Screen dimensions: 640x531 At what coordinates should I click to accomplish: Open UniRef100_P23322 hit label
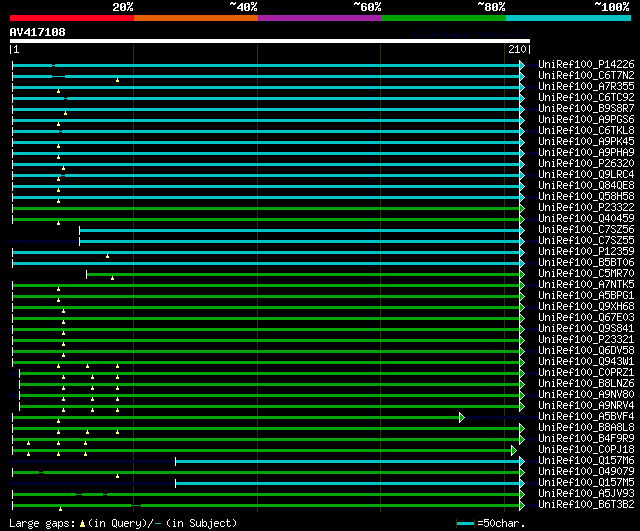coord(586,207)
